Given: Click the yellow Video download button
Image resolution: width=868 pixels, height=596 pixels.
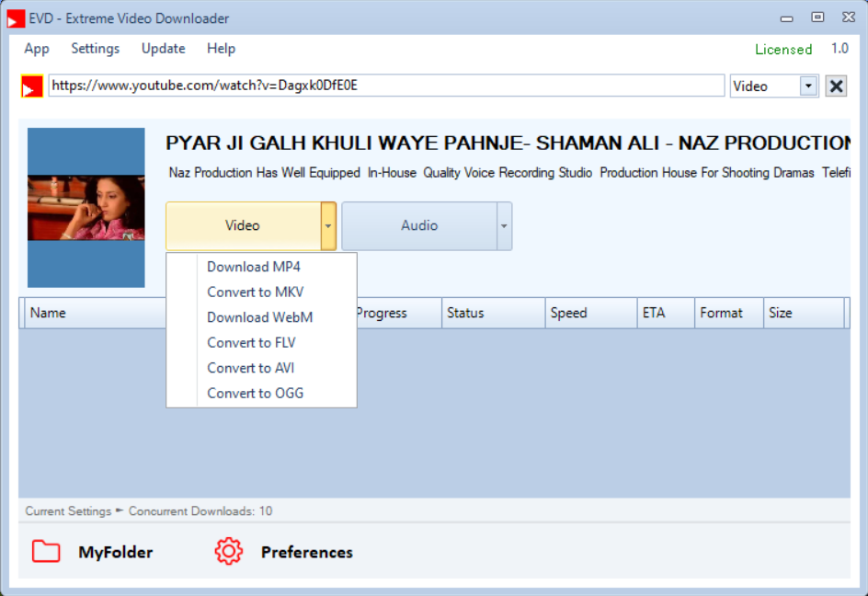Looking at the screenshot, I should pyautogui.click(x=243, y=226).
